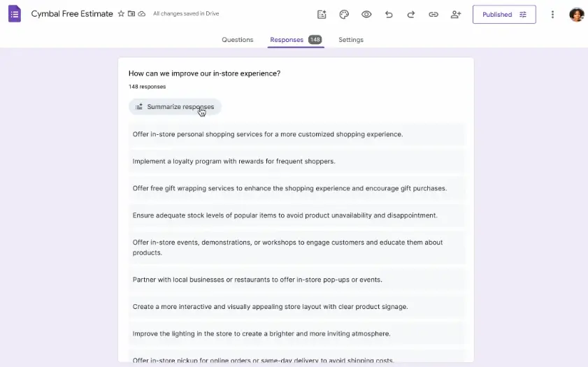This screenshot has height=367, width=588.
Task: Click the Summarize responses button
Action: (175, 107)
